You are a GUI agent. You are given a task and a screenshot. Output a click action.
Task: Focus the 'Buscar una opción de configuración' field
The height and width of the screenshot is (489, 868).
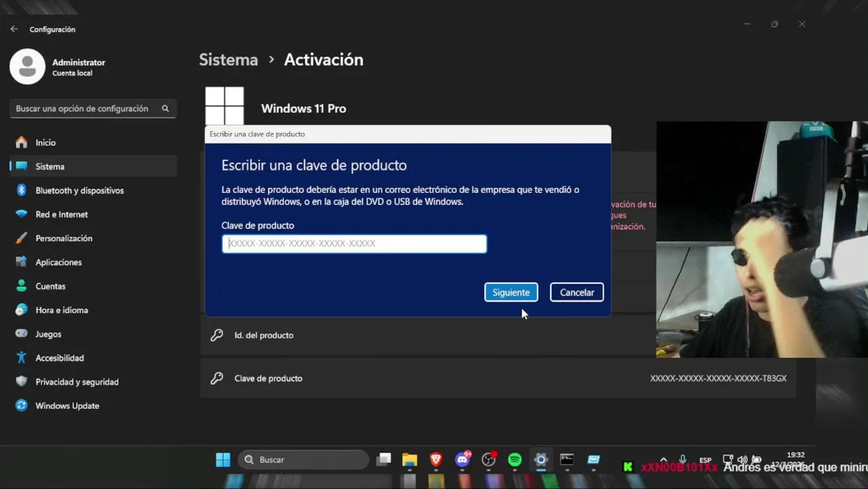pyautogui.click(x=93, y=109)
